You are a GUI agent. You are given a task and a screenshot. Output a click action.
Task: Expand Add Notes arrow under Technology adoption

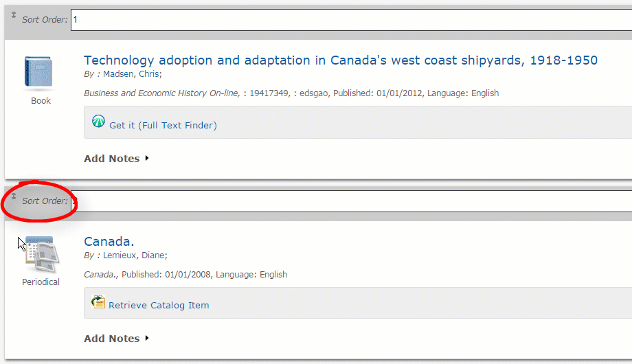click(147, 158)
